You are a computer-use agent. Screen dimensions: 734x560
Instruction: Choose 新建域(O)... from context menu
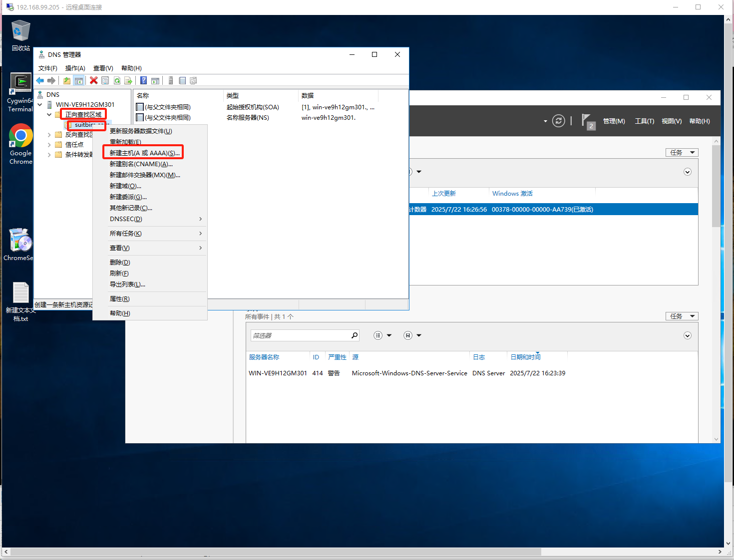pyautogui.click(x=150, y=186)
